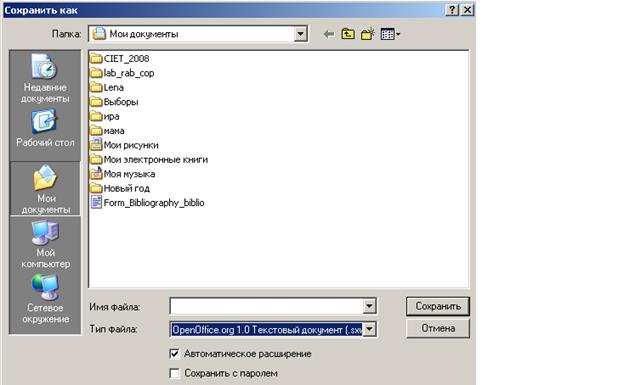Image resolution: width=618 pixels, height=385 pixels.
Task: Enable Сохранить с паролем checkbox
Action: pyautogui.click(x=174, y=373)
